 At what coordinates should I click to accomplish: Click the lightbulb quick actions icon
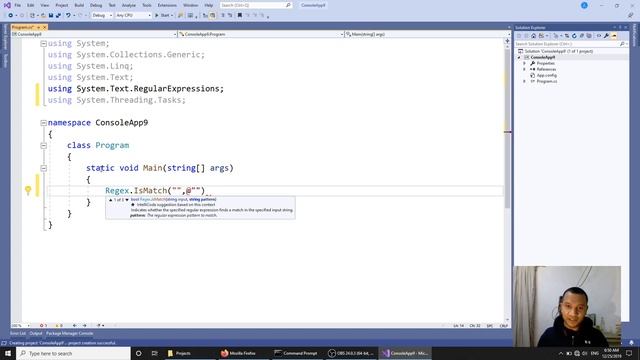28,190
